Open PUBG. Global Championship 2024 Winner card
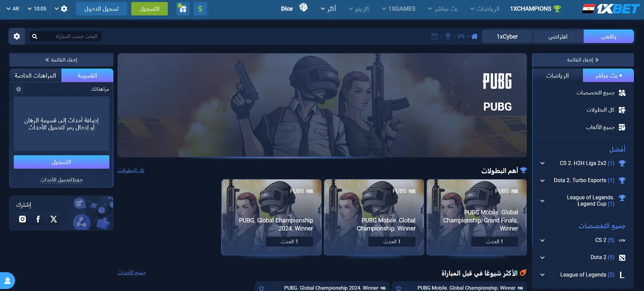This screenshot has height=291, width=644. (x=271, y=217)
